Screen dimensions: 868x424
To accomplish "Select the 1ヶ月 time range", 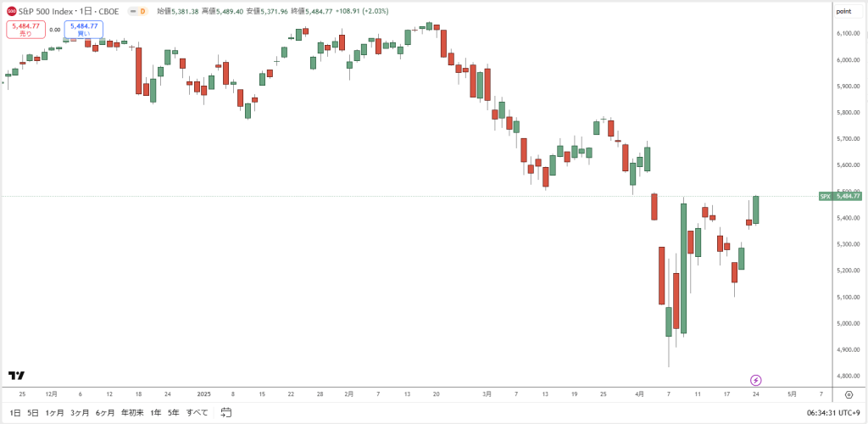I will pyautogui.click(x=55, y=412).
